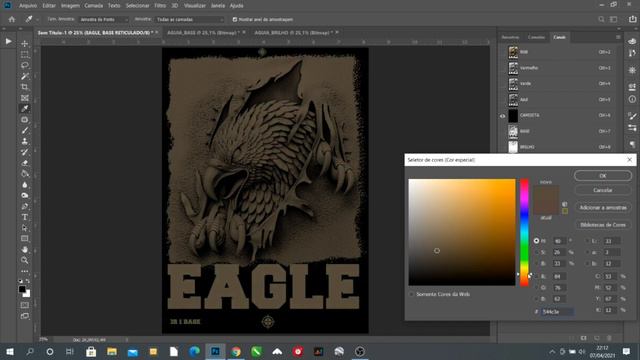Select the Lasso tool

[x=25, y=65]
